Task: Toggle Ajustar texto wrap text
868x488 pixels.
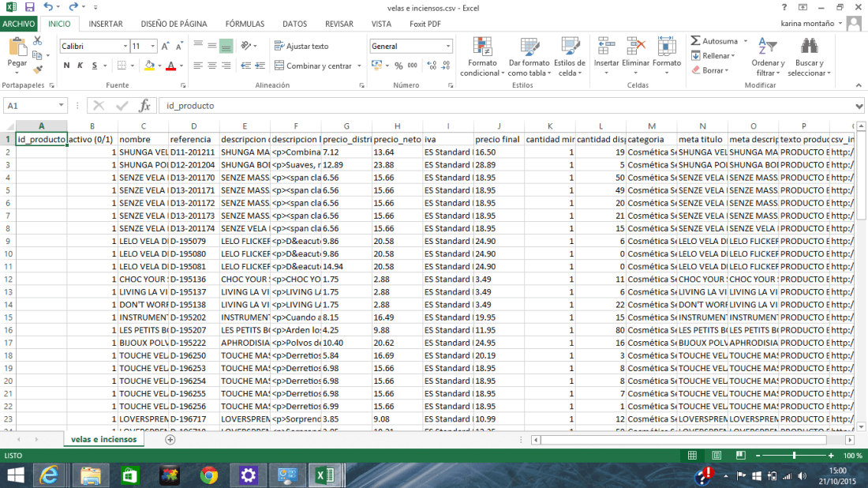Action: [x=301, y=47]
